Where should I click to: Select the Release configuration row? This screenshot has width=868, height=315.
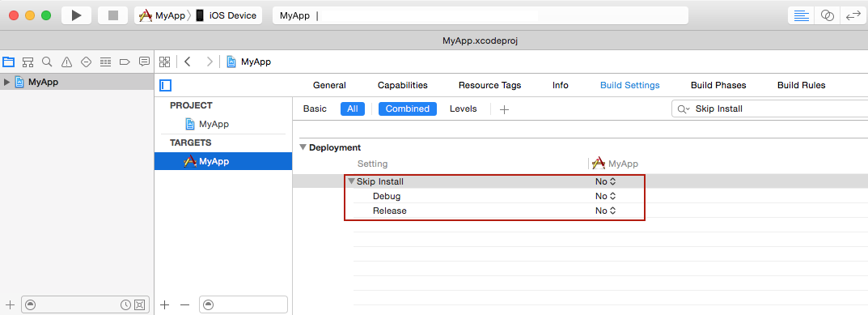(389, 211)
